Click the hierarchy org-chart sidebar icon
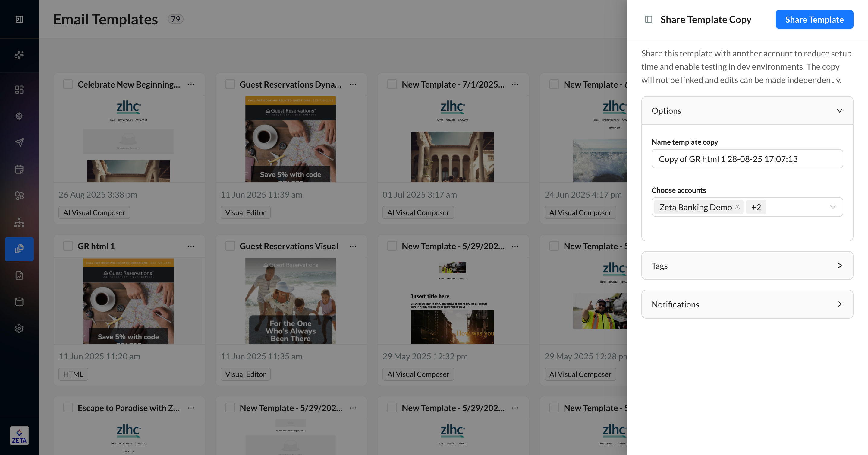The image size is (868, 455). (19, 222)
